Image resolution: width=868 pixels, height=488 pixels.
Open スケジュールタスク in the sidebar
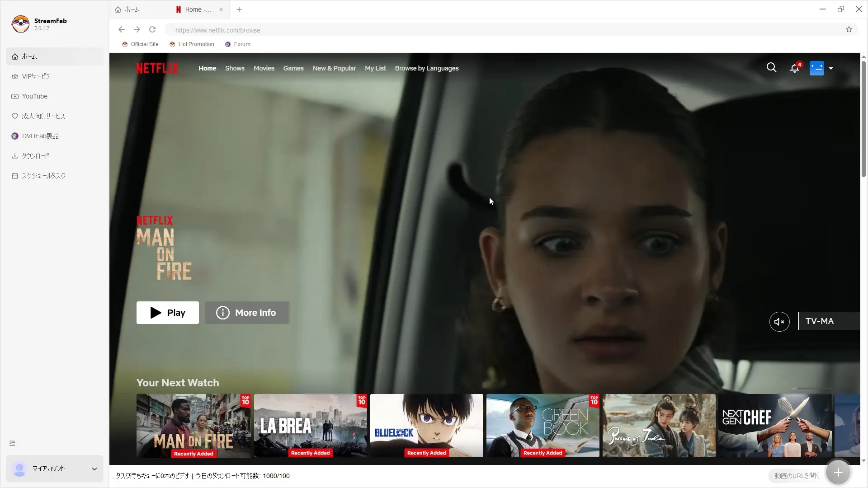click(55, 176)
